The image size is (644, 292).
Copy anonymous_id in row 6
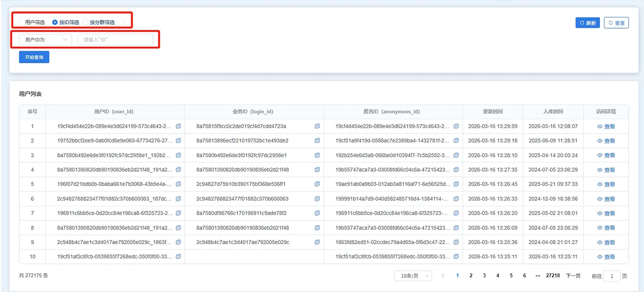[x=456, y=199]
